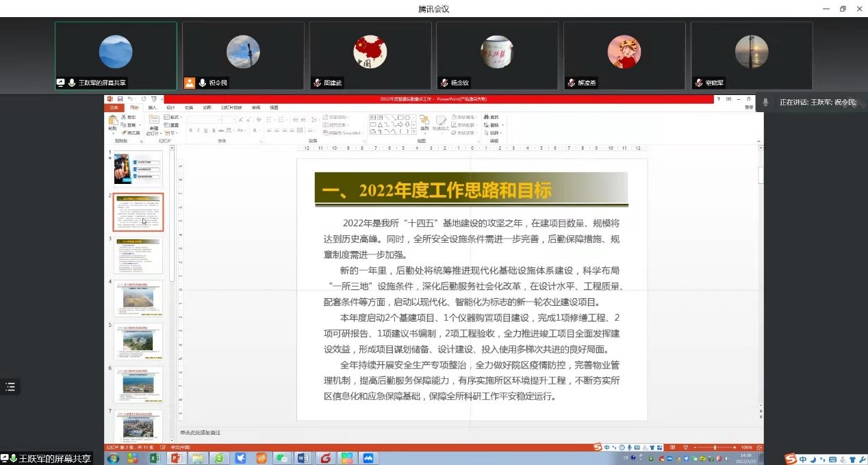Click the Excel icon in the taskbar
This screenshot has height=465, width=868.
coord(155,458)
